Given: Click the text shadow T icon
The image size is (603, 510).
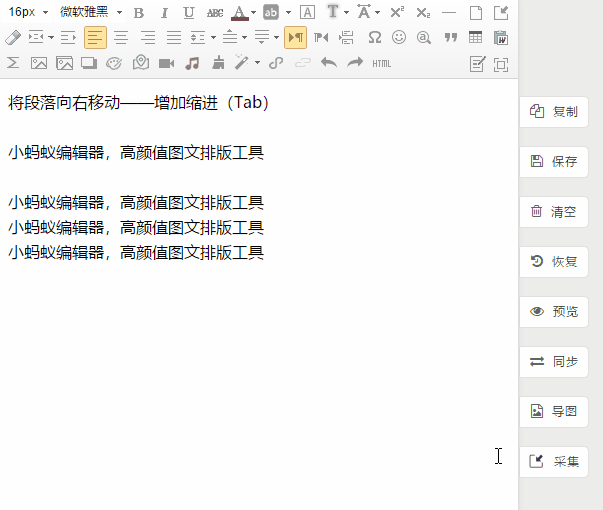Looking at the screenshot, I should click(x=333, y=12).
